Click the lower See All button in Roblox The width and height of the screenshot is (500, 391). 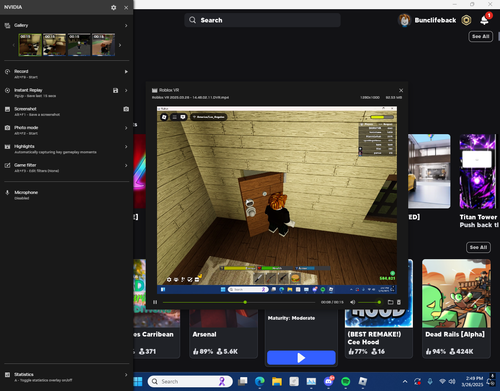click(478, 247)
